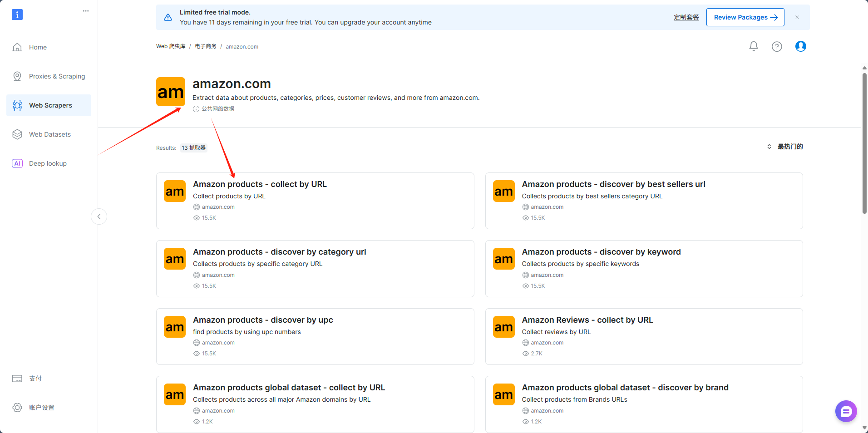Click 'Collect products from Brands URLs' description
This screenshot has width=868, height=433.
[x=574, y=399]
